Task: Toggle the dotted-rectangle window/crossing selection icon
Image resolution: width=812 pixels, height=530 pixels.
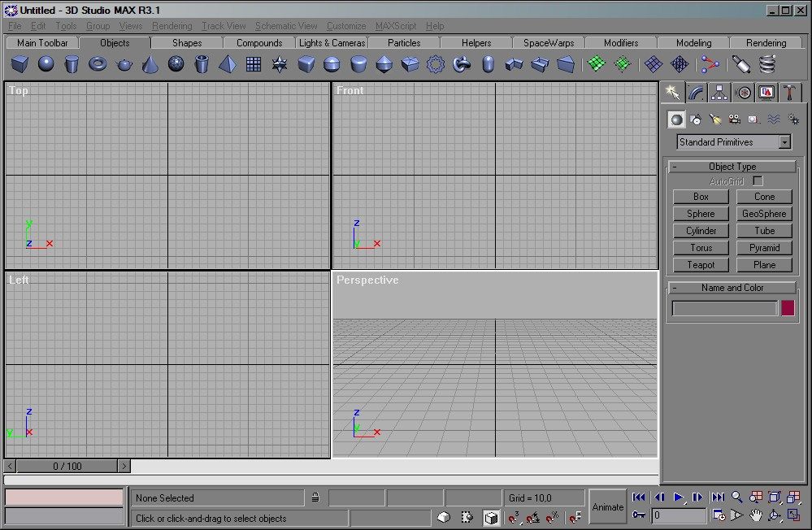Action: point(467,517)
